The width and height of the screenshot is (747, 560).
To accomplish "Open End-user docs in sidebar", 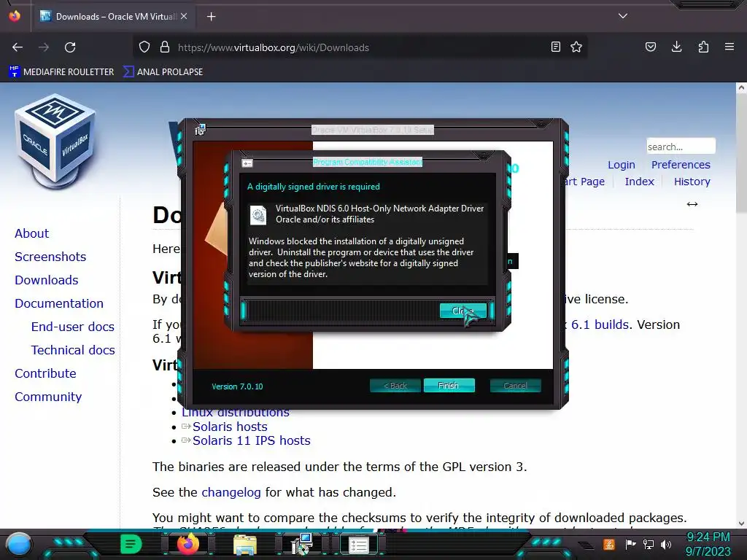I will point(73,327).
